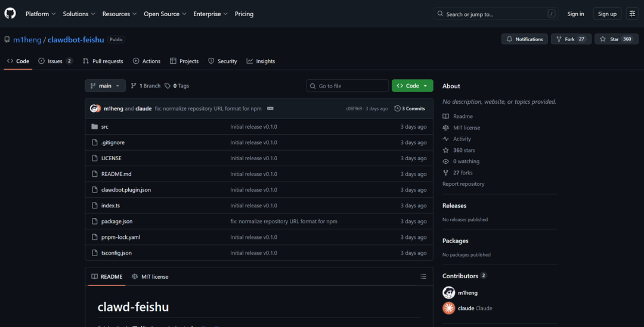The height and width of the screenshot is (327, 644).
Task: Open the tsconfig.json file
Action: 116,253
